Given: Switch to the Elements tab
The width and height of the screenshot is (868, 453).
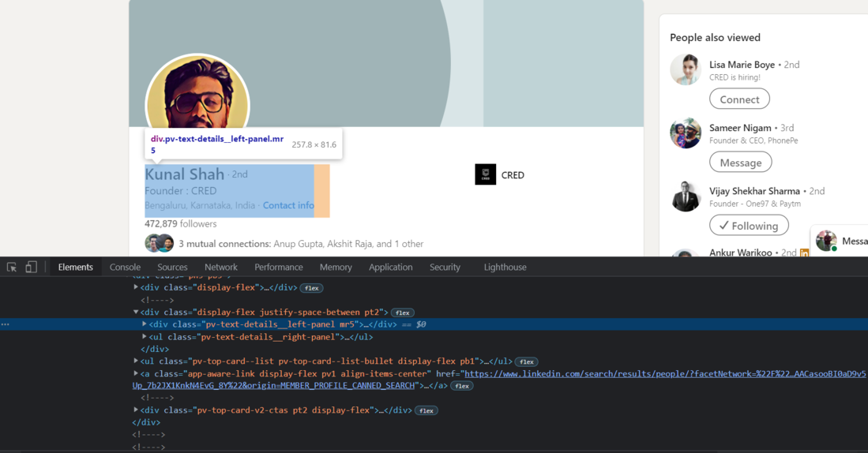Looking at the screenshot, I should (x=75, y=268).
